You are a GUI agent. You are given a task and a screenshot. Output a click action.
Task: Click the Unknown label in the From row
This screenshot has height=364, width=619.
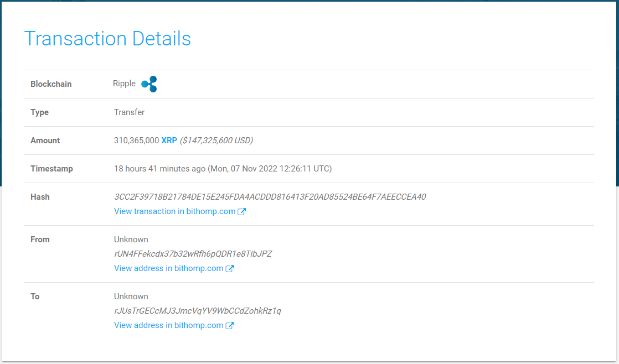tap(131, 240)
